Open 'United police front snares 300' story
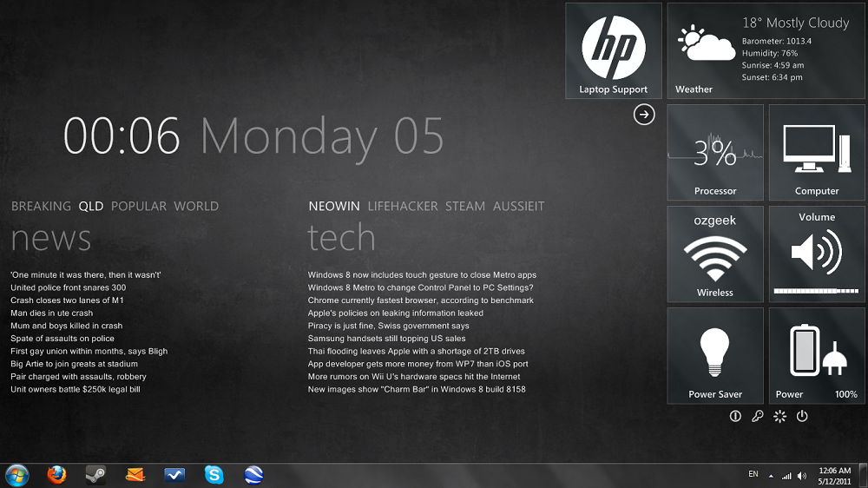 [x=68, y=287]
